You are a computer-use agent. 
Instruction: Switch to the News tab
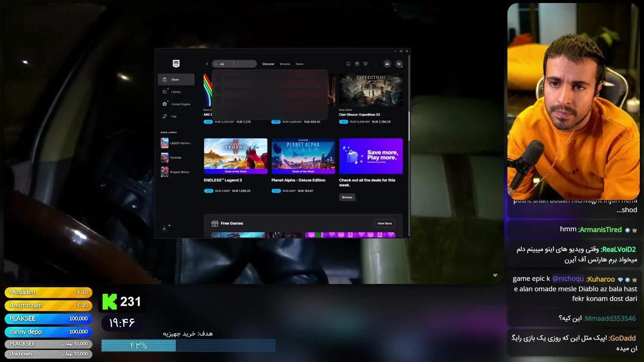coord(299,64)
